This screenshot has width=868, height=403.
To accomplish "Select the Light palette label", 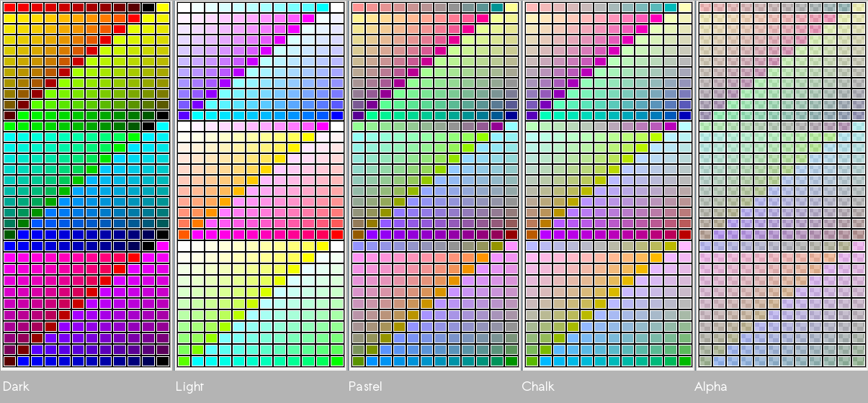I will pyautogui.click(x=190, y=387).
